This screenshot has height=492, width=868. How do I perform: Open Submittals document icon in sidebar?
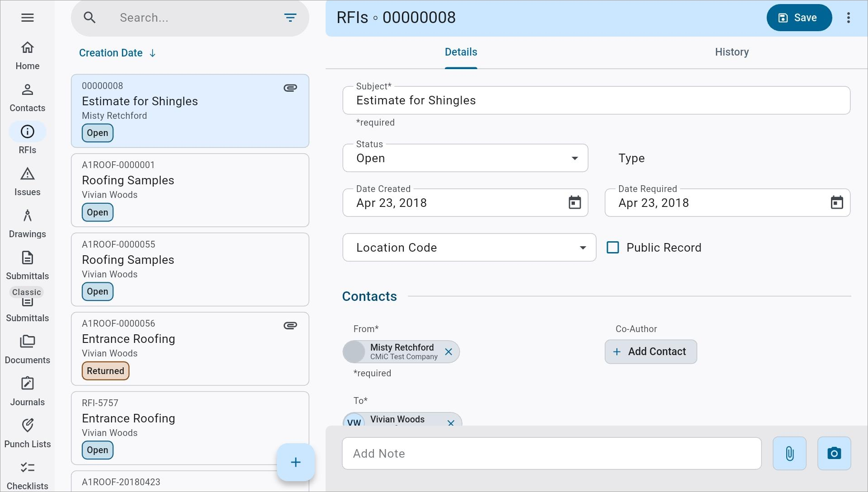pyautogui.click(x=28, y=258)
